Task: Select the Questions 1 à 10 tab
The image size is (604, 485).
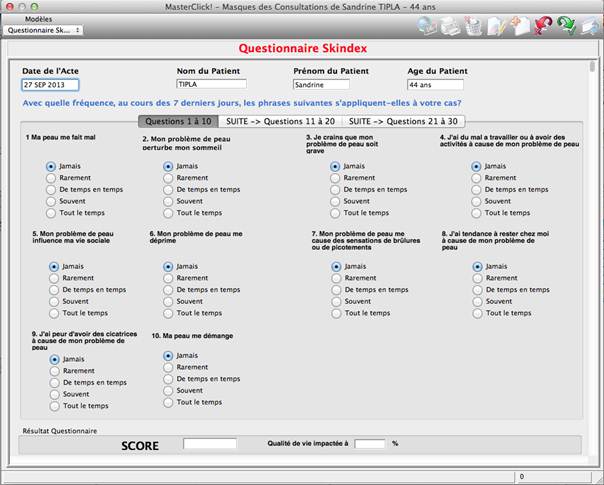Action: coord(178,121)
